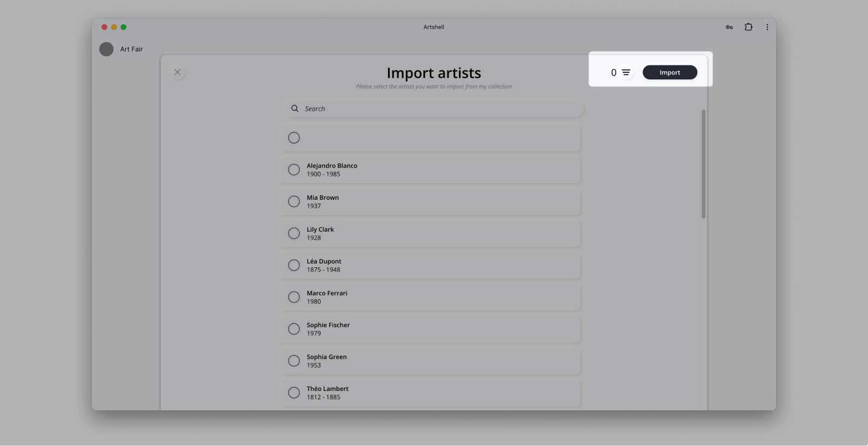Viewport: 868px width, 446px height.
Task: Click the dates 1900 - 1985
Action: click(323, 174)
